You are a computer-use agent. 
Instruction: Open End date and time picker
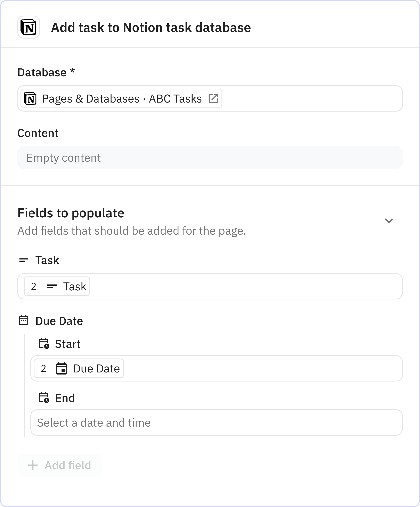[x=216, y=422]
